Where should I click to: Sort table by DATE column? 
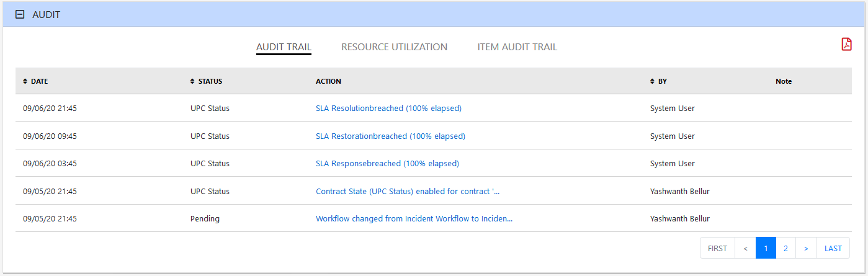point(35,81)
